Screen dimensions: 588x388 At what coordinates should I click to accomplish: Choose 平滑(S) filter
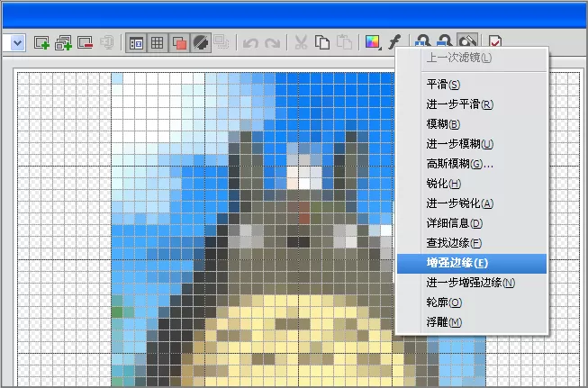pos(472,85)
